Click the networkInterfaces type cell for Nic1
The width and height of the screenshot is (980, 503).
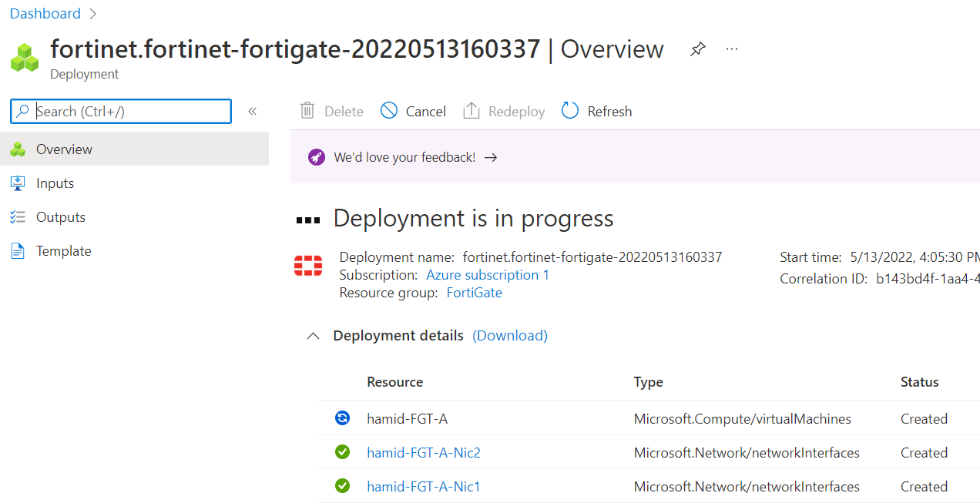point(747,487)
